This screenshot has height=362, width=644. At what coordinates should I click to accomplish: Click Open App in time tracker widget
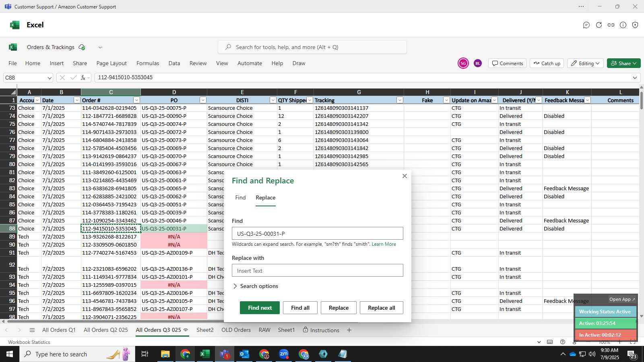pyautogui.click(x=622, y=299)
